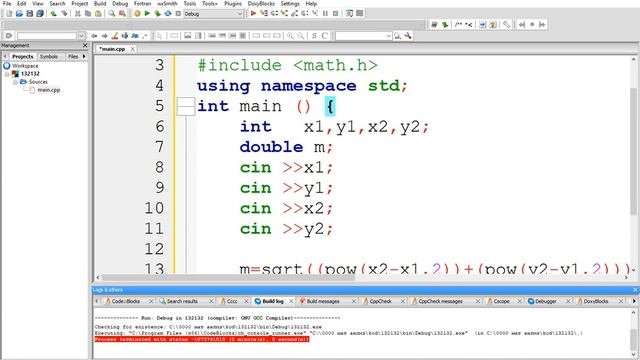
Task: Click the Copy toolbar icon
Action: (88, 13)
